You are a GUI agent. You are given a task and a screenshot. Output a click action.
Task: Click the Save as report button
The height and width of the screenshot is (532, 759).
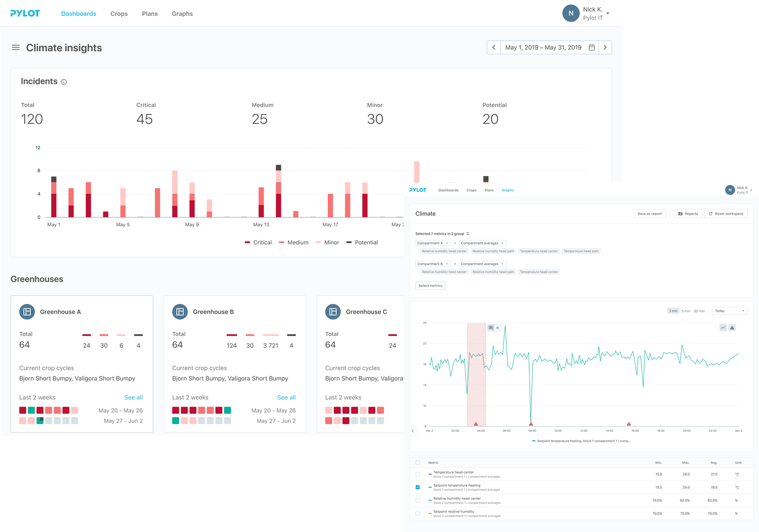(x=649, y=214)
